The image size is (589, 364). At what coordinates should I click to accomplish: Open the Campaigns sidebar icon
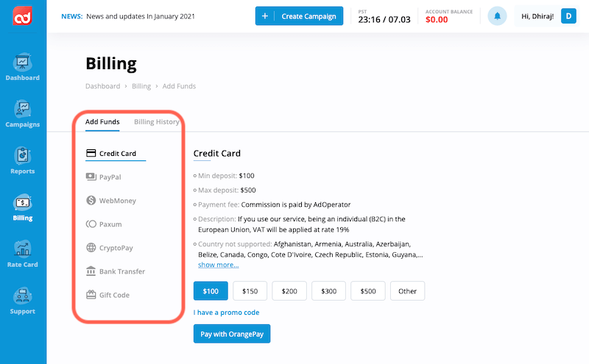(23, 109)
